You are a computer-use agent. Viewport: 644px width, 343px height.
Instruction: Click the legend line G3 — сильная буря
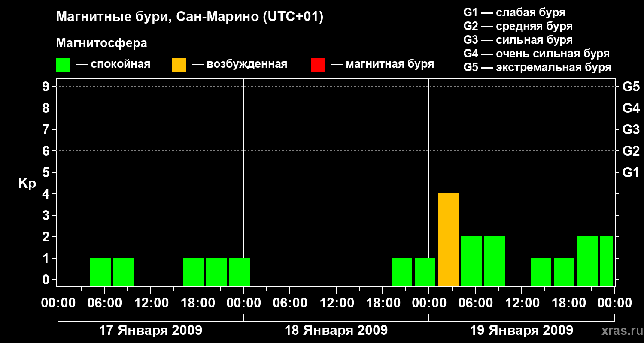pyautogui.click(x=518, y=40)
